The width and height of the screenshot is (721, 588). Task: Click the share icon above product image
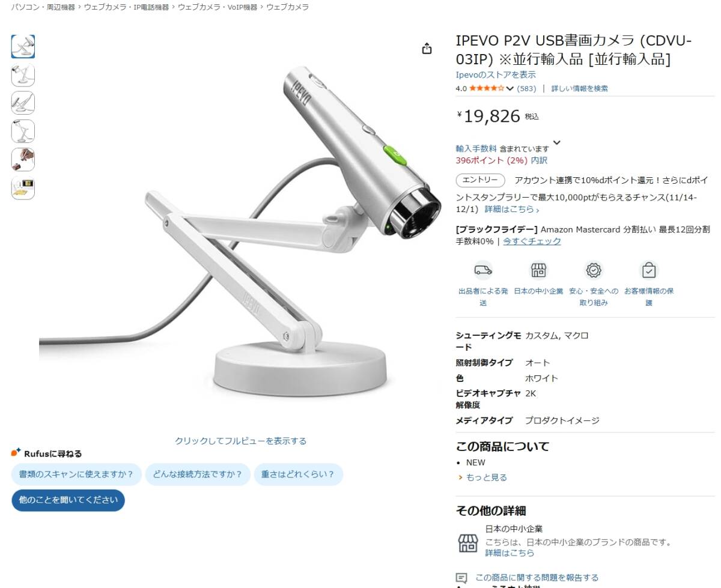tap(427, 49)
